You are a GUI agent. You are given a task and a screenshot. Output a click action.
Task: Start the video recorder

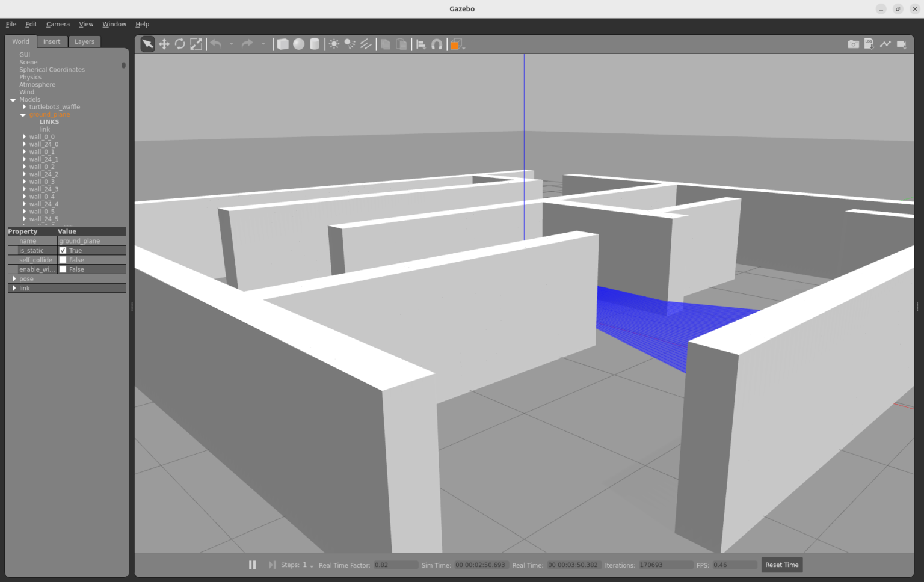(902, 43)
